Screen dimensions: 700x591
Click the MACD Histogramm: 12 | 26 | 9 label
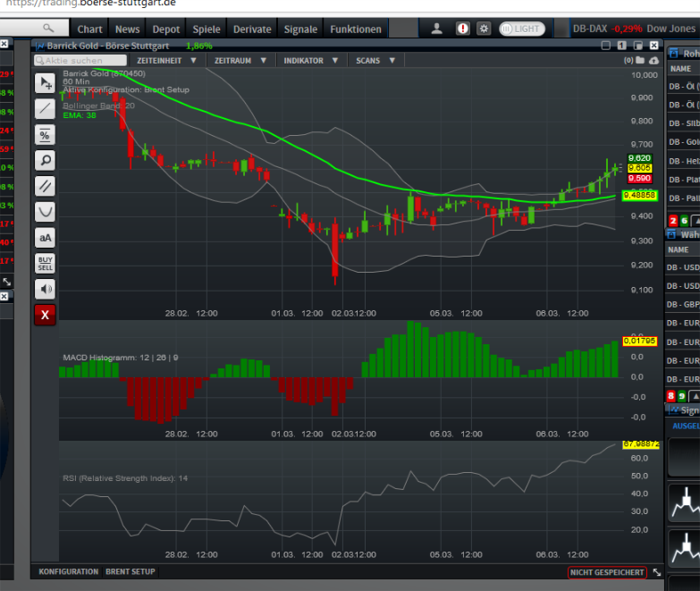pos(121,358)
